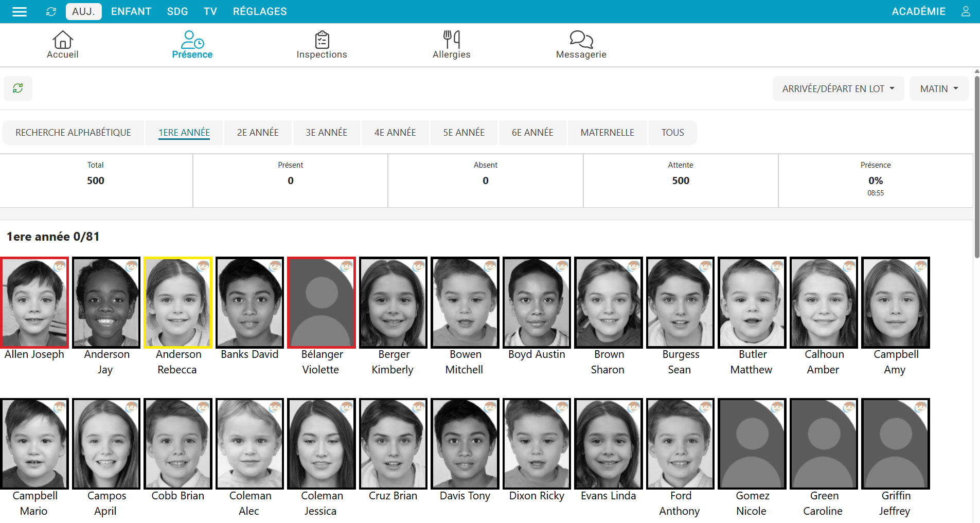Click the AUJ. button
This screenshot has height=523, width=980.
point(83,11)
